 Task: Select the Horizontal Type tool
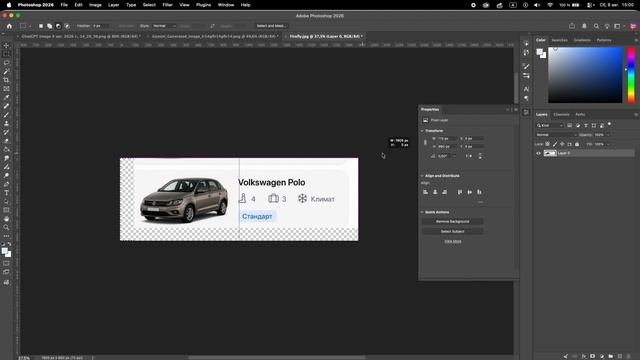pyautogui.click(x=6, y=193)
